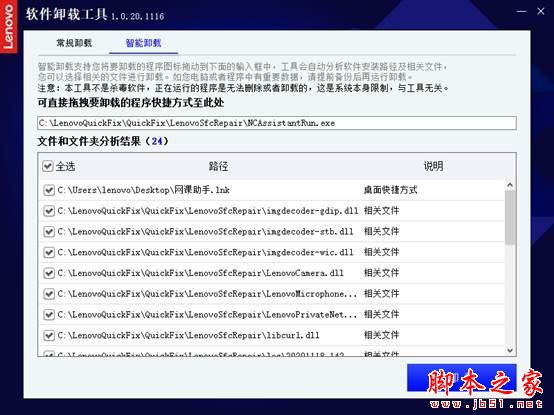Click scrollbar up arrow in results list

tap(510, 185)
